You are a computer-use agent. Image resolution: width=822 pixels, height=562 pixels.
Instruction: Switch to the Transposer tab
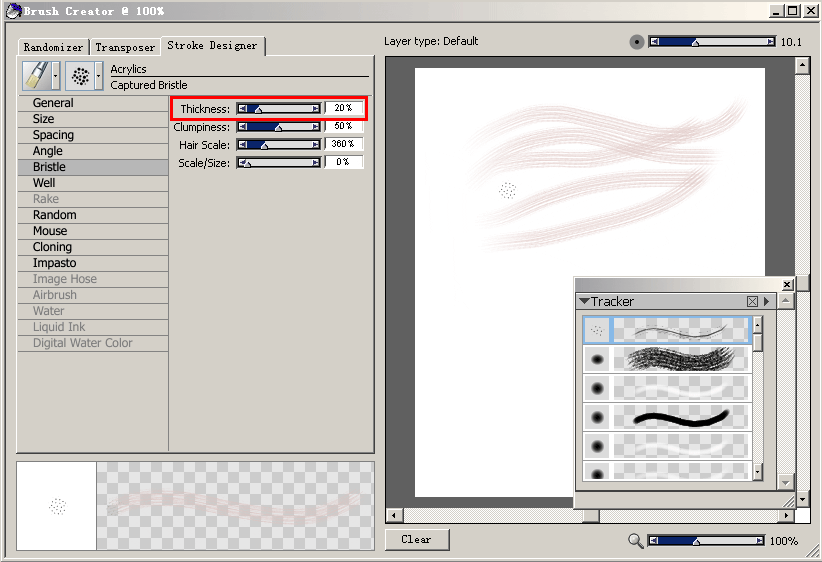pos(125,47)
